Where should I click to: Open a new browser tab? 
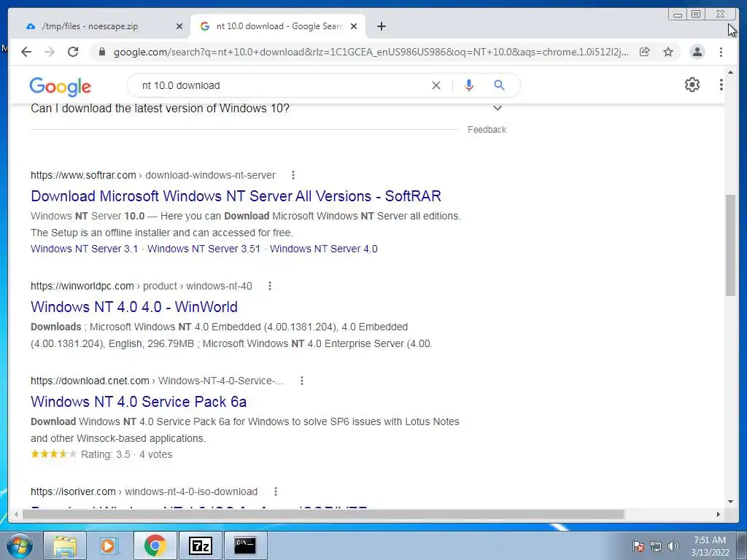381,26
